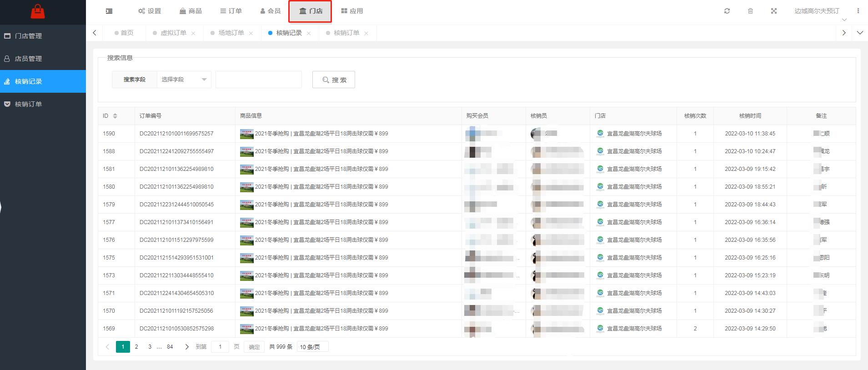Toggle fullscreen with the expand icon
The image size is (868, 370).
tap(774, 11)
